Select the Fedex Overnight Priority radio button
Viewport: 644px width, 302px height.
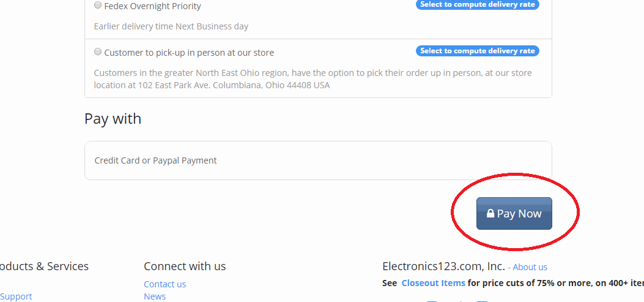point(98,6)
